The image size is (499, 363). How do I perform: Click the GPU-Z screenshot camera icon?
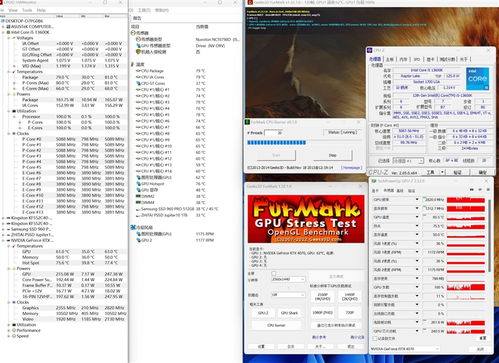tap(472, 190)
